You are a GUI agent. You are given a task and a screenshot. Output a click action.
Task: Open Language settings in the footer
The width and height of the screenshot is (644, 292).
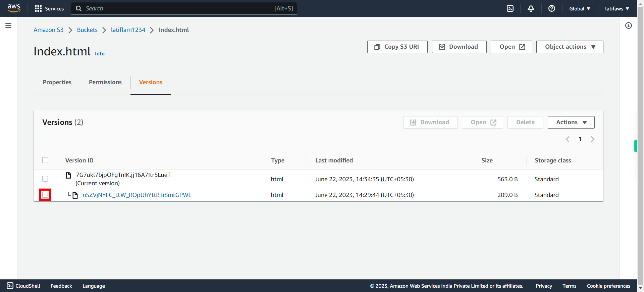pyautogui.click(x=94, y=286)
